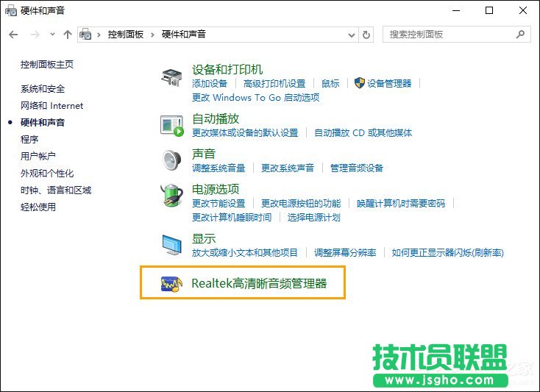Open the recent locations dropdown arrow
Image resolution: width=540 pixels, height=392 pixels.
click(x=52, y=34)
